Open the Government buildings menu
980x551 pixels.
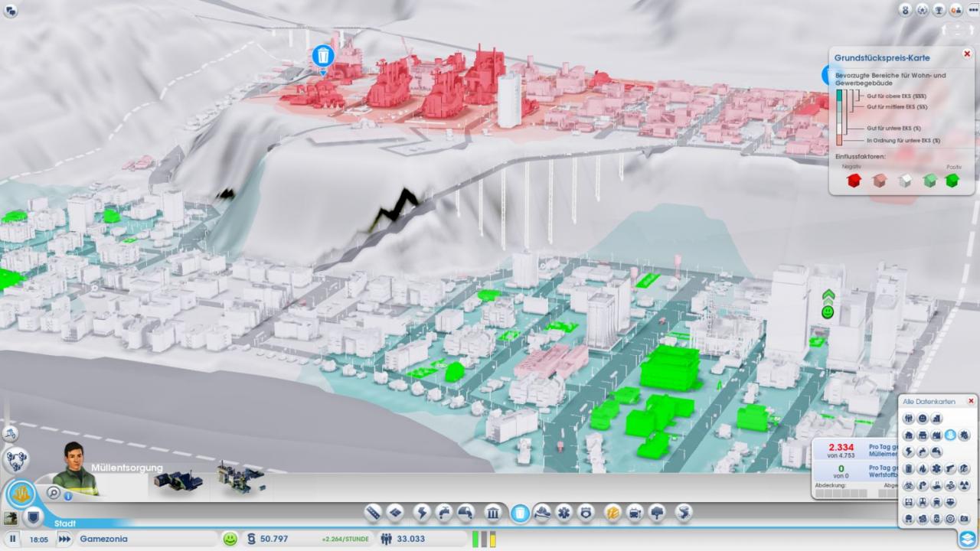click(493, 513)
